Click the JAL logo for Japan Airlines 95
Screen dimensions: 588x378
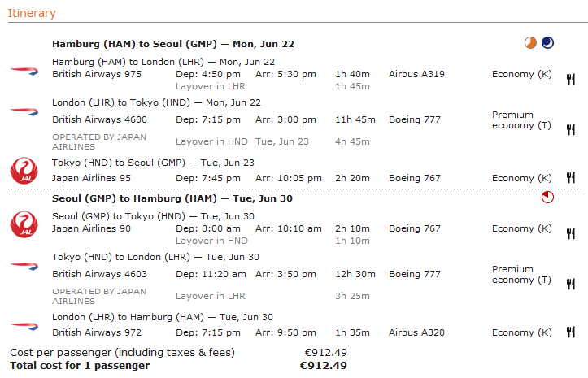[24, 172]
